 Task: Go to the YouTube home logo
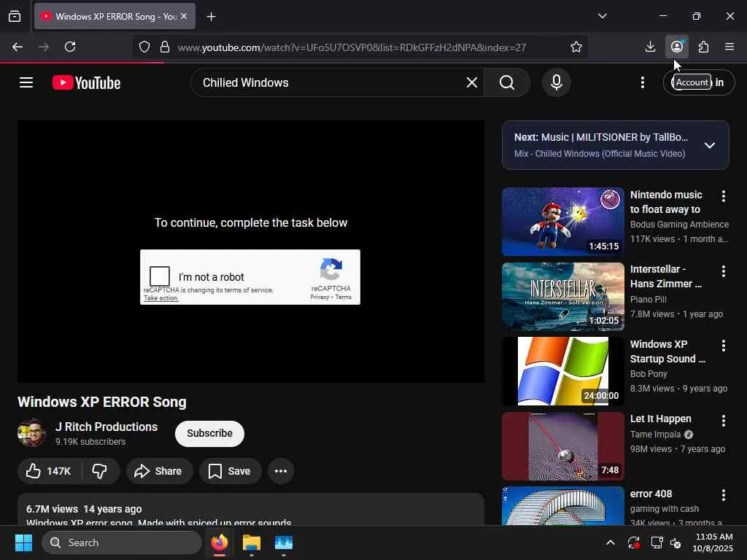86,83
